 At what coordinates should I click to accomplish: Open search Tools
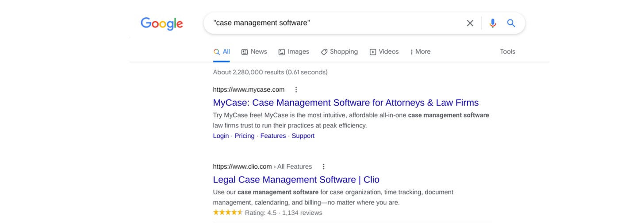[x=507, y=52]
